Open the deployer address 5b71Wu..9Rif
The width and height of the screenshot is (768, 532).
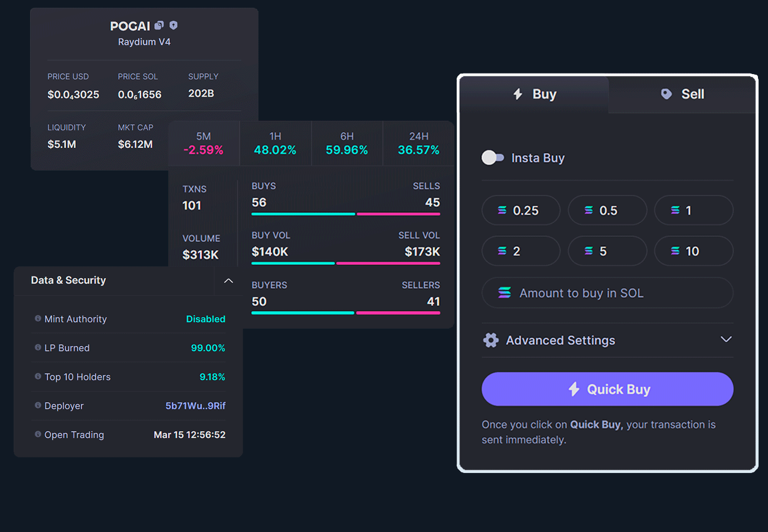click(195, 406)
